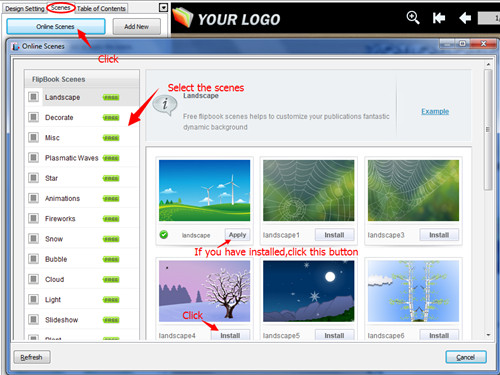500x375 pixels.
Task: Install the landscape3 scene
Action: 439,235
